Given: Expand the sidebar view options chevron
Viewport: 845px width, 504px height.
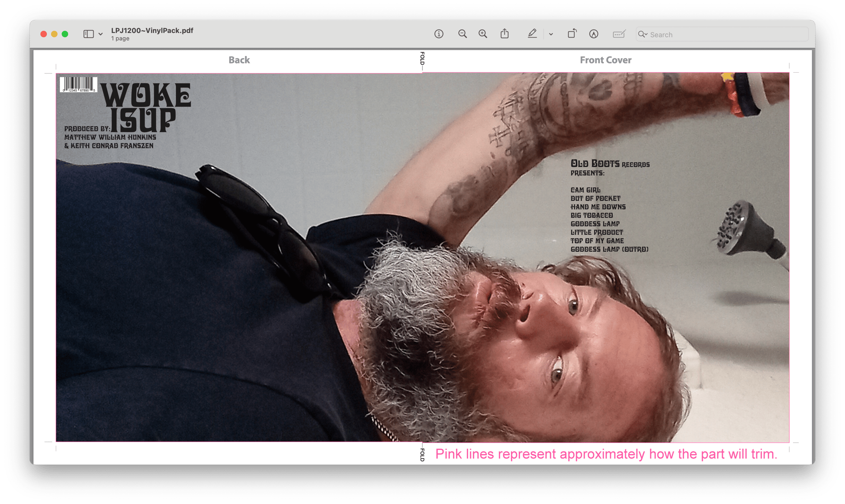Looking at the screenshot, I should click(x=101, y=34).
